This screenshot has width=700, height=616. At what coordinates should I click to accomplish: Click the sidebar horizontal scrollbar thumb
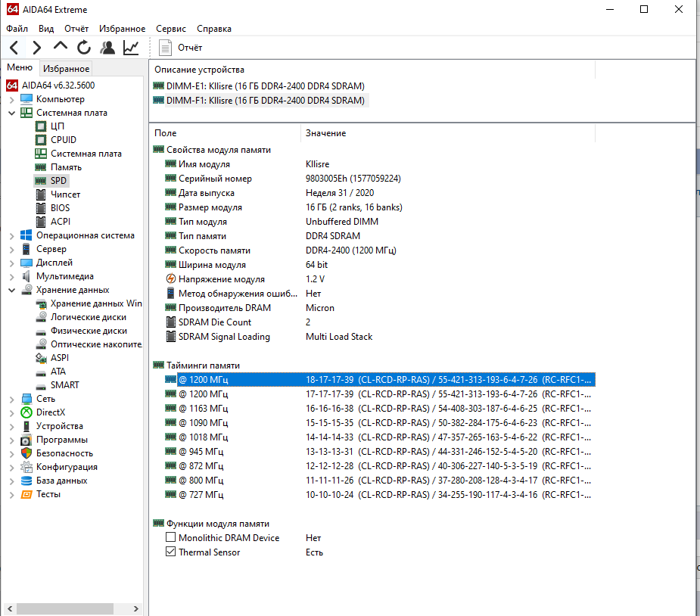(65, 608)
